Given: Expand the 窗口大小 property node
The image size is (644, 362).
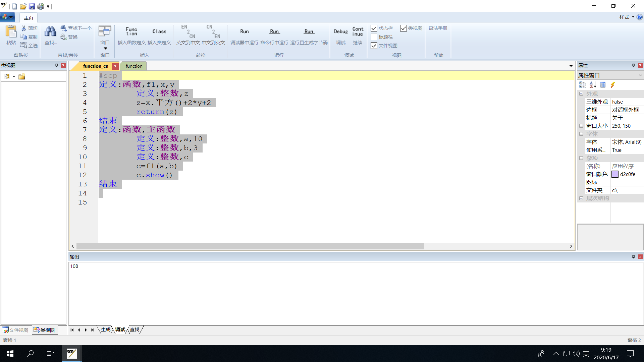Looking at the screenshot, I should (x=581, y=126).
